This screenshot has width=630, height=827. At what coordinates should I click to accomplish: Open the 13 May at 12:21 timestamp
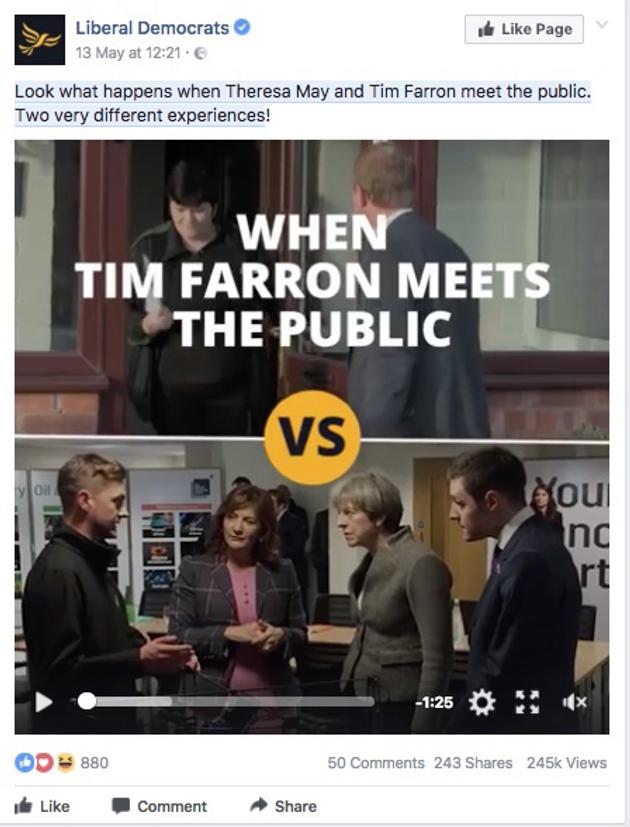coord(128,53)
